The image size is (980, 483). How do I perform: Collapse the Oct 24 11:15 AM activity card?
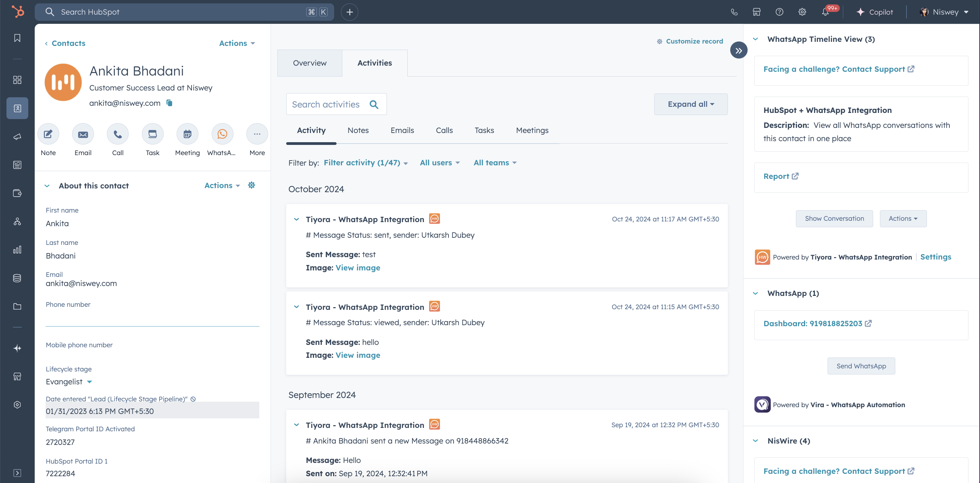296,307
